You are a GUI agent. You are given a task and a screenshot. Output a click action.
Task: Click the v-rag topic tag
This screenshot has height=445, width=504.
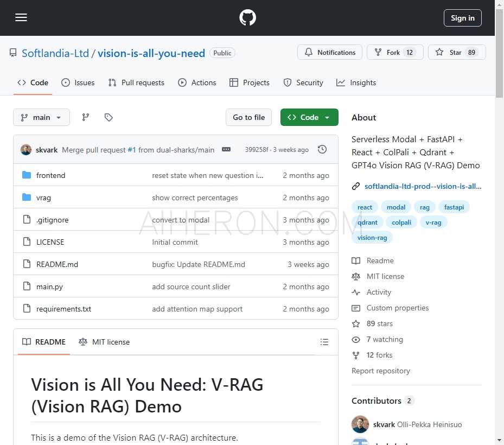click(x=433, y=223)
